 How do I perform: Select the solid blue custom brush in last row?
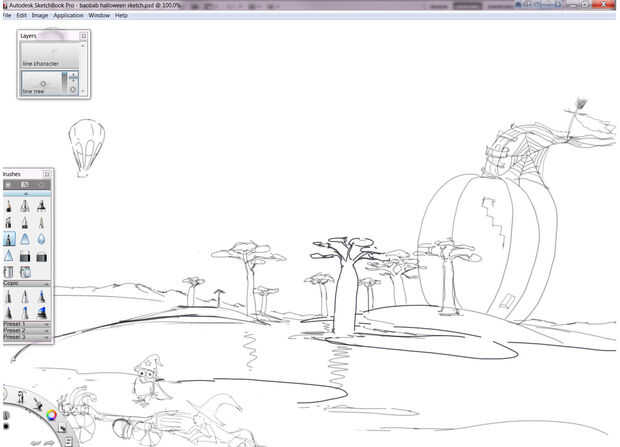click(42, 313)
